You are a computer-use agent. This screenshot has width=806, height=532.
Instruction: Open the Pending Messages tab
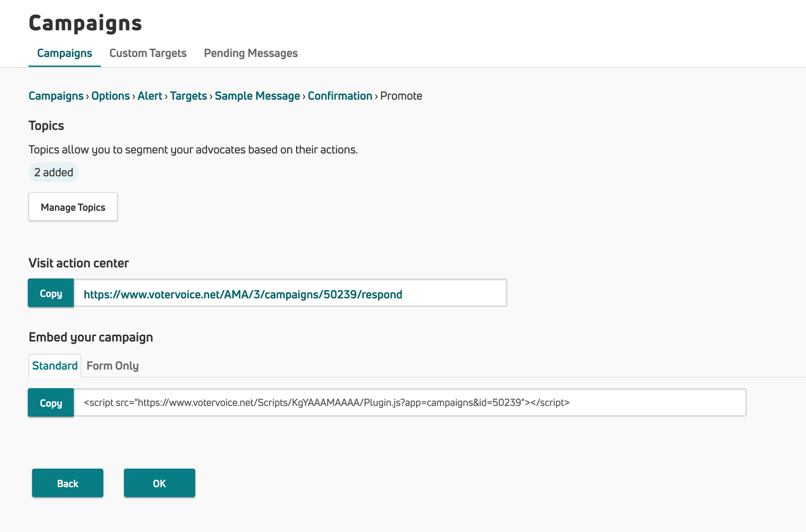(x=251, y=53)
